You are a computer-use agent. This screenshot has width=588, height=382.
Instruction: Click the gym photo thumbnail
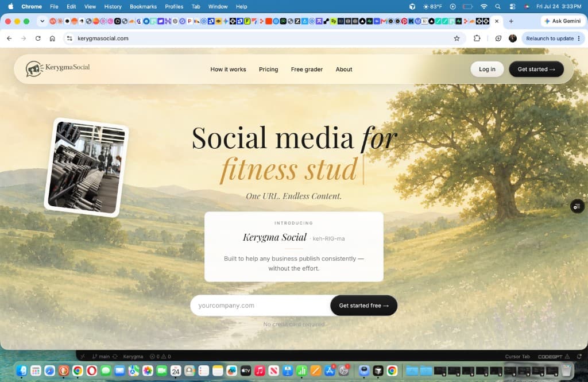click(87, 167)
